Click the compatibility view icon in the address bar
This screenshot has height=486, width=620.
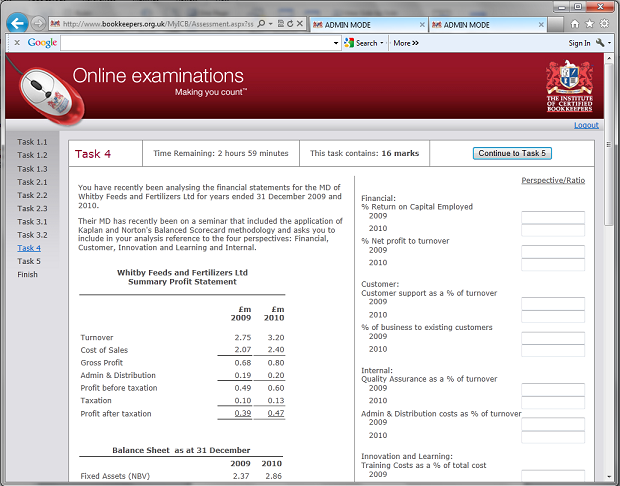[281, 24]
